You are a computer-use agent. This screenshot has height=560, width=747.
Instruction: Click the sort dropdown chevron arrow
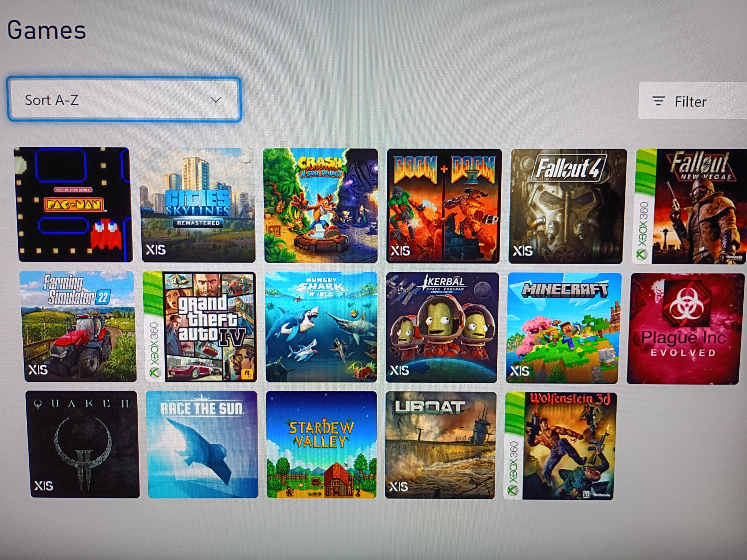[216, 100]
